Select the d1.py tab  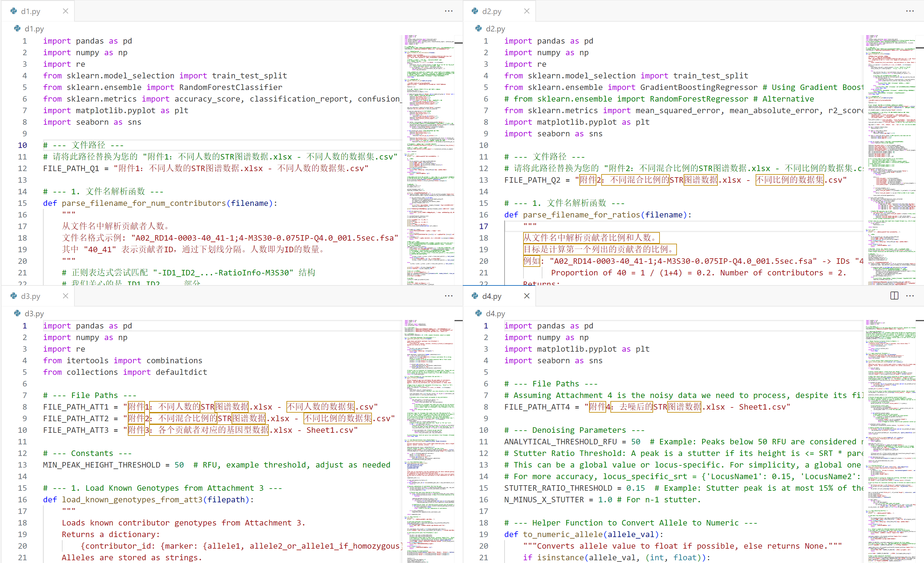(31, 12)
